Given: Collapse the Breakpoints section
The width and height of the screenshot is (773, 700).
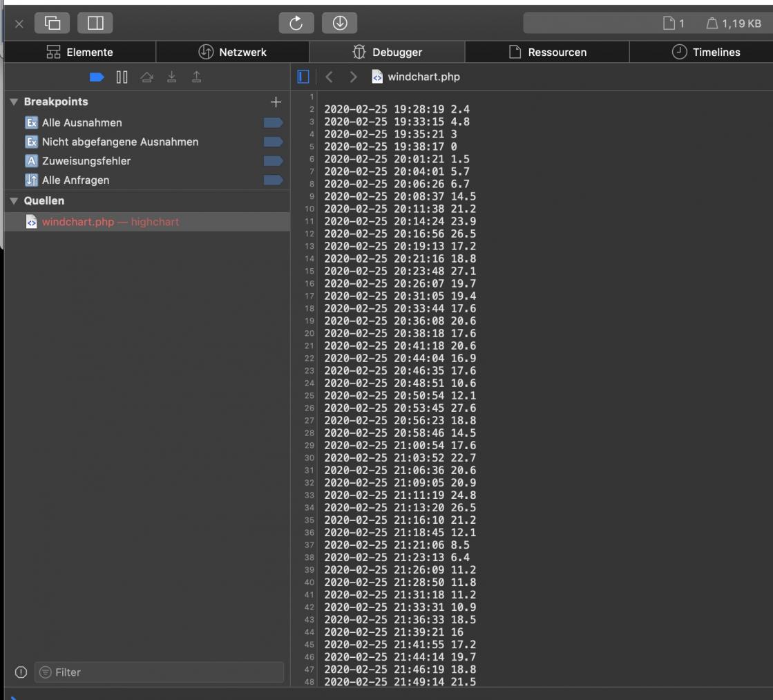Looking at the screenshot, I should pos(14,102).
